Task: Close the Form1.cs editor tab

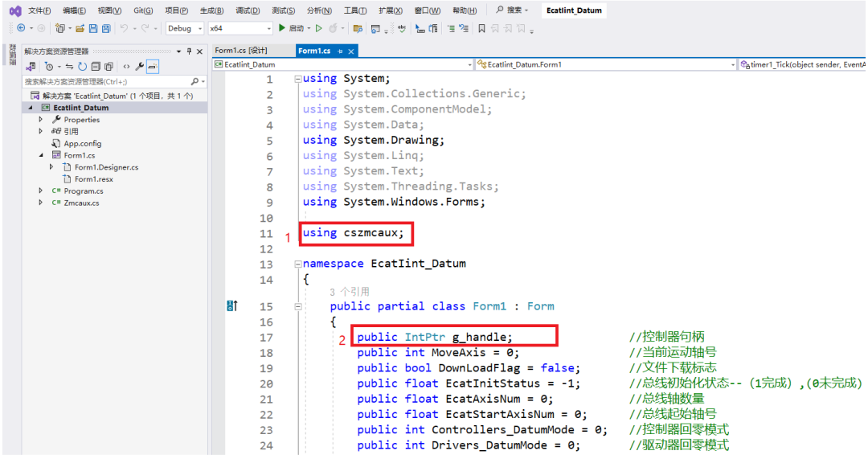Action: (x=351, y=51)
